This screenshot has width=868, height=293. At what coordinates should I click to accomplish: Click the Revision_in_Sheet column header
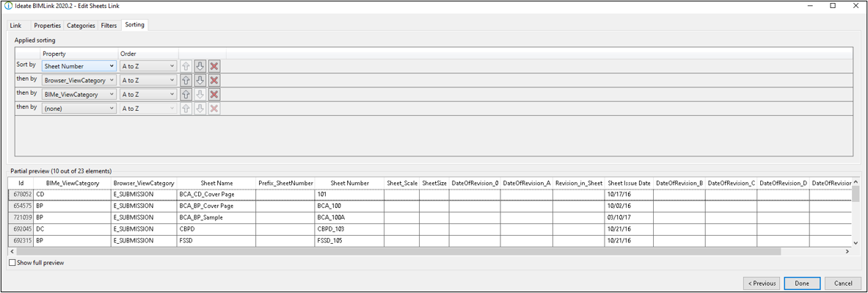(578, 183)
